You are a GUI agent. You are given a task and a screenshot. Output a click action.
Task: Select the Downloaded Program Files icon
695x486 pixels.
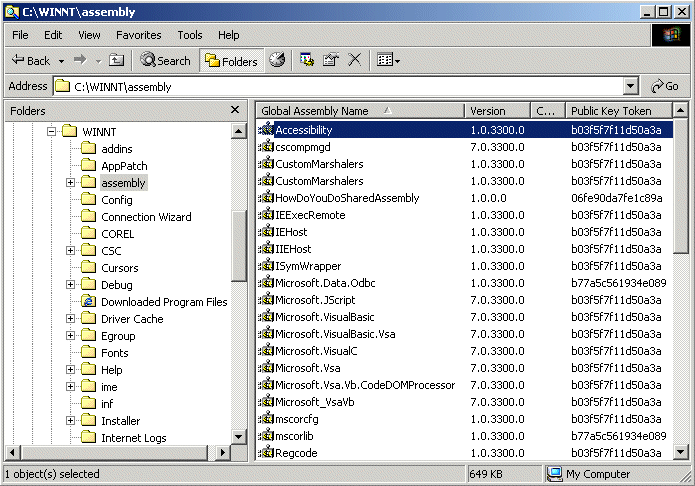pyautogui.click(x=89, y=301)
